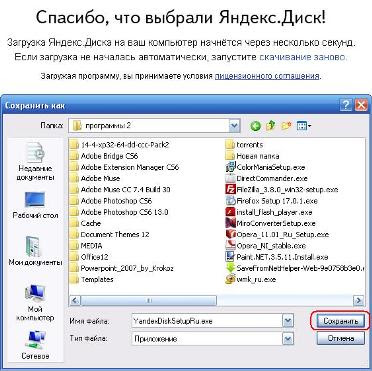Select the Adobe Photoshop CS6 folder
This screenshot has width=372, height=371.
(x=111, y=201)
